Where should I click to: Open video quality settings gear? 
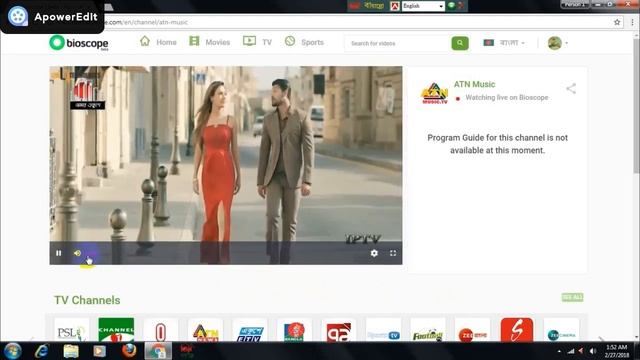pos(374,253)
